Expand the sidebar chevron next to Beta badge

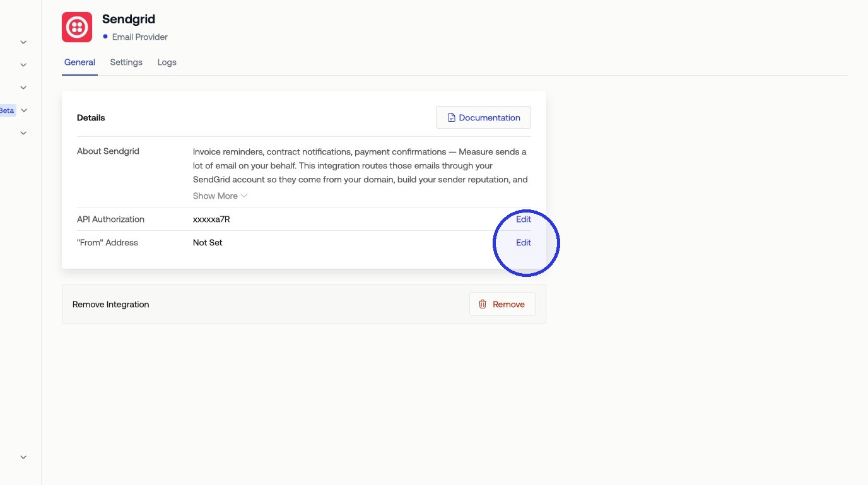click(24, 110)
